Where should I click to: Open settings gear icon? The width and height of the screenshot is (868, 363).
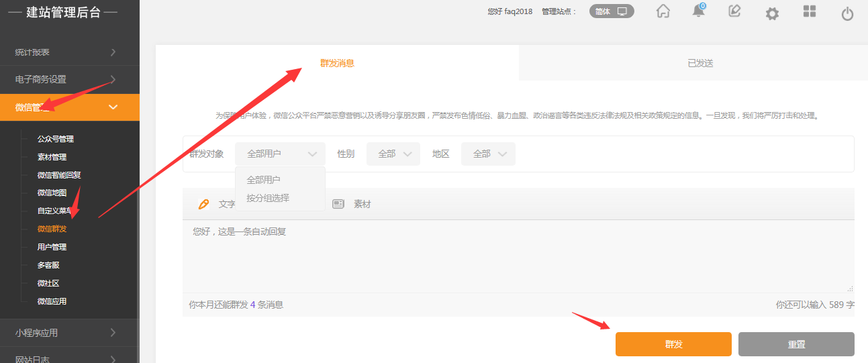[772, 13]
